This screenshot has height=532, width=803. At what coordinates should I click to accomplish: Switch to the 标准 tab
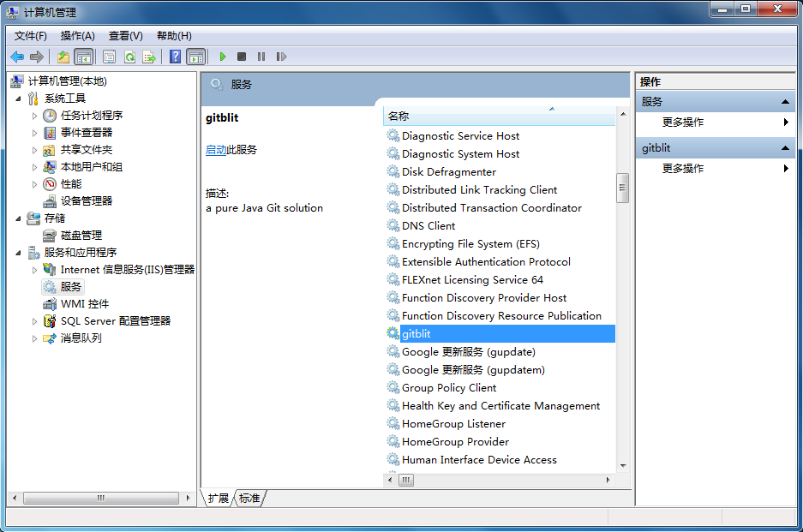click(x=250, y=499)
